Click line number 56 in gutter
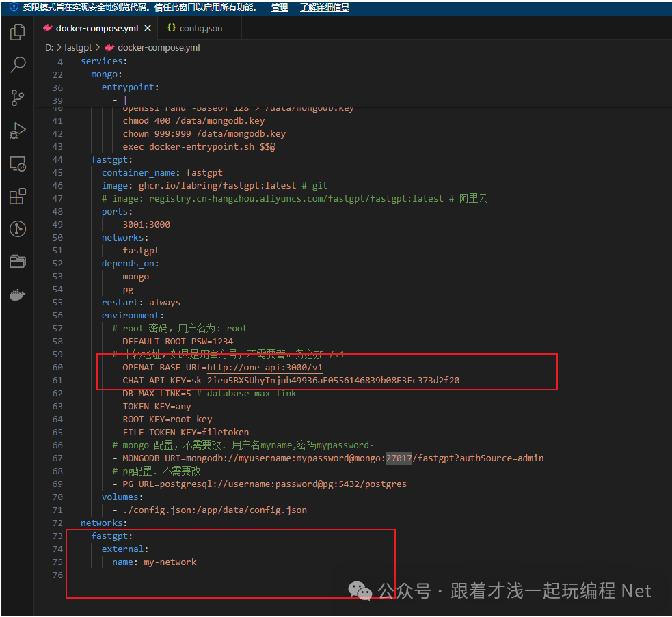This screenshot has width=672, height=617. [x=57, y=316]
